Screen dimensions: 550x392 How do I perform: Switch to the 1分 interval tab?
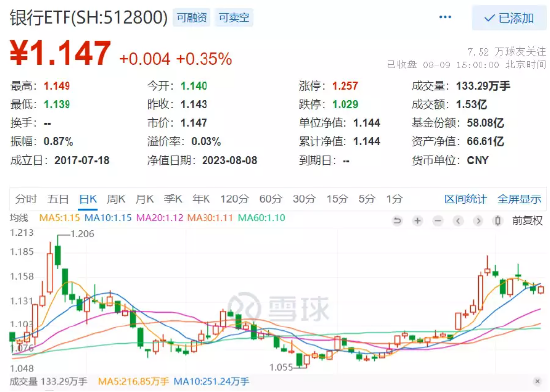394,199
